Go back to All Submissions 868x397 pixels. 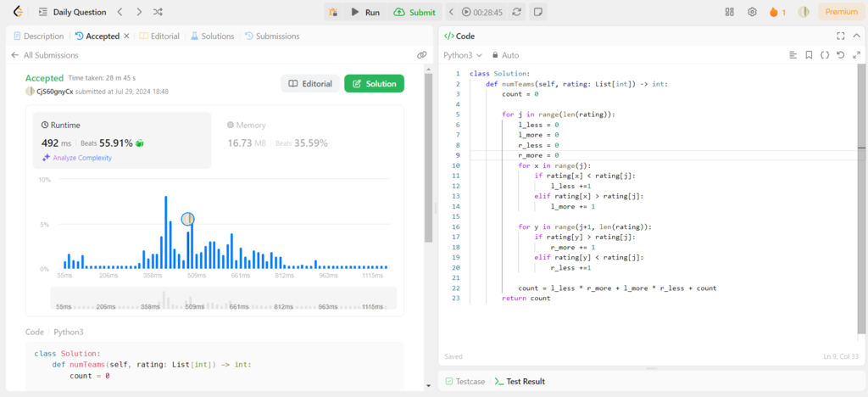45,55
